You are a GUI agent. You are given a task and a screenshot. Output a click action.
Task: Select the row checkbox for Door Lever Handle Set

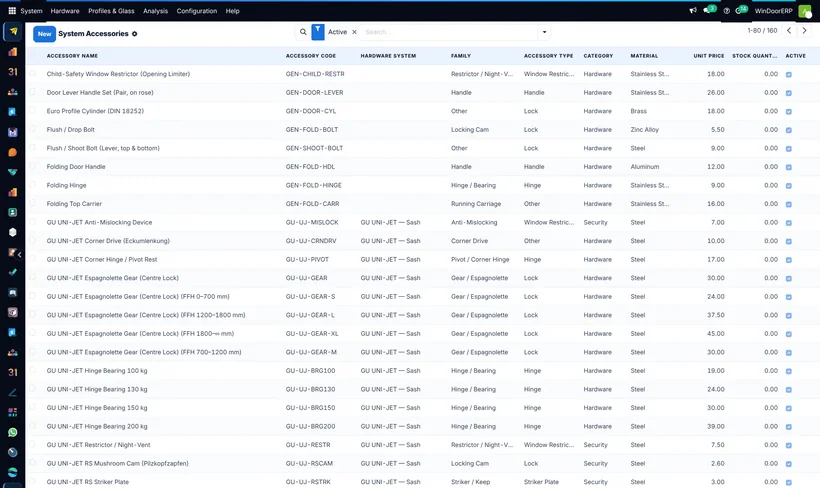[32, 92]
